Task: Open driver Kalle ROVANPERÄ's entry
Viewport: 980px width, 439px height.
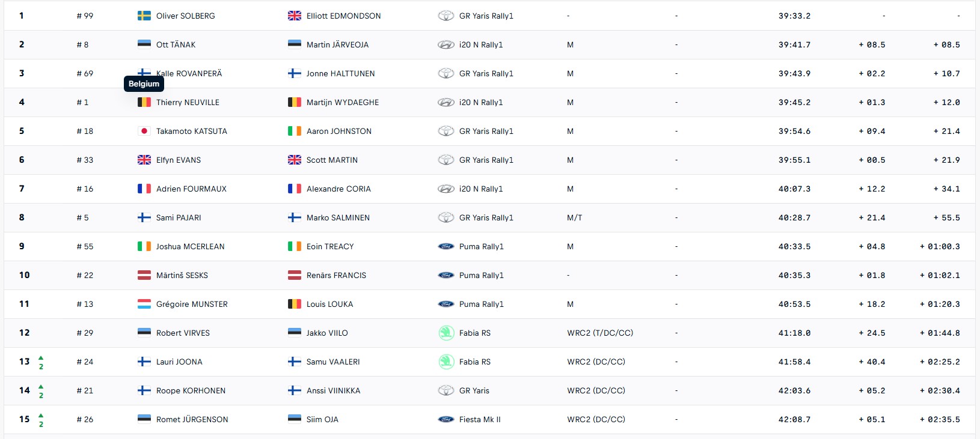Action: pyautogui.click(x=189, y=73)
